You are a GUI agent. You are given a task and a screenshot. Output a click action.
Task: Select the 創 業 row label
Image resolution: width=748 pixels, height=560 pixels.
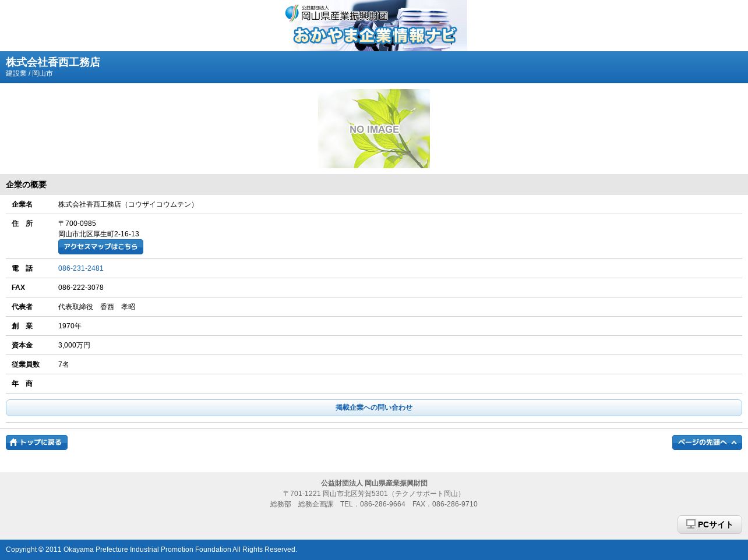[22, 326]
